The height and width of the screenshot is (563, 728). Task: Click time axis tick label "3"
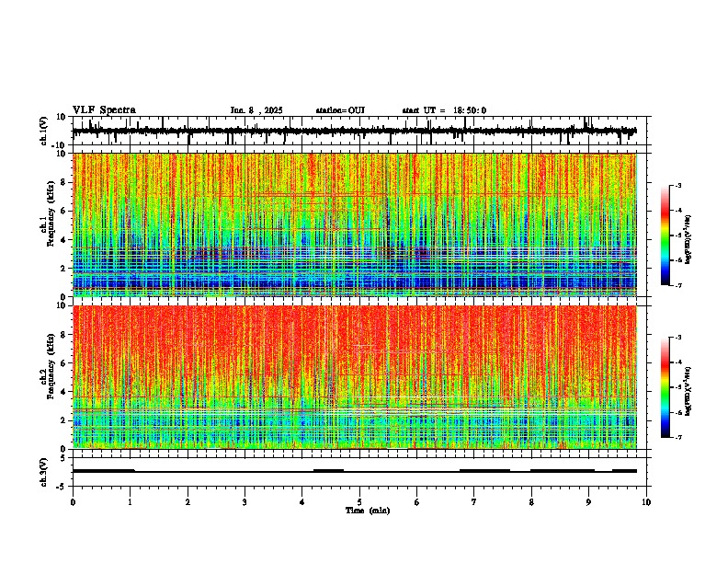(245, 502)
